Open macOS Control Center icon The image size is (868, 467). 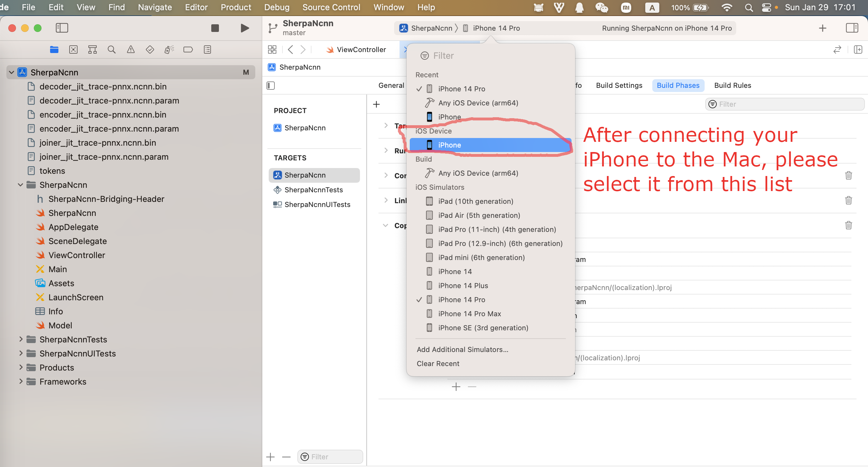766,7
